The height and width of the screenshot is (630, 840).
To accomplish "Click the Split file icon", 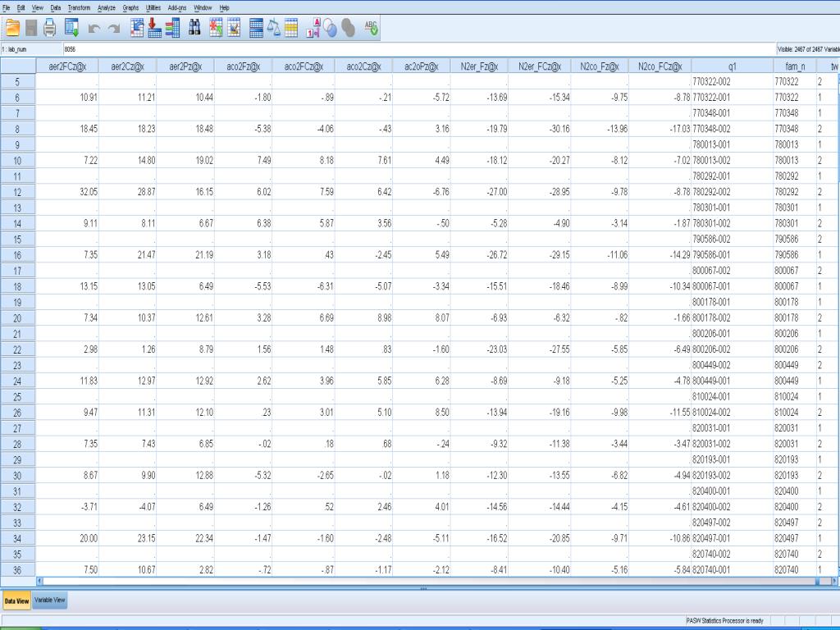I will coord(257,28).
